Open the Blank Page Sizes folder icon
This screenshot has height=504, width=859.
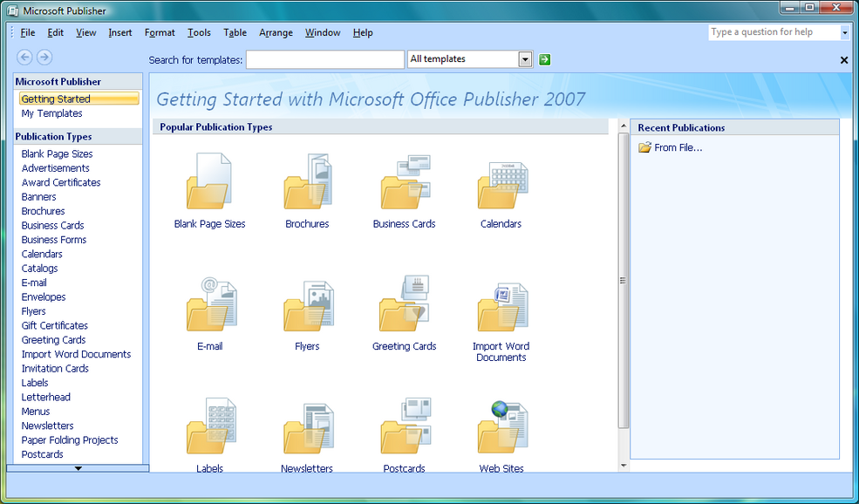tap(208, 181)
